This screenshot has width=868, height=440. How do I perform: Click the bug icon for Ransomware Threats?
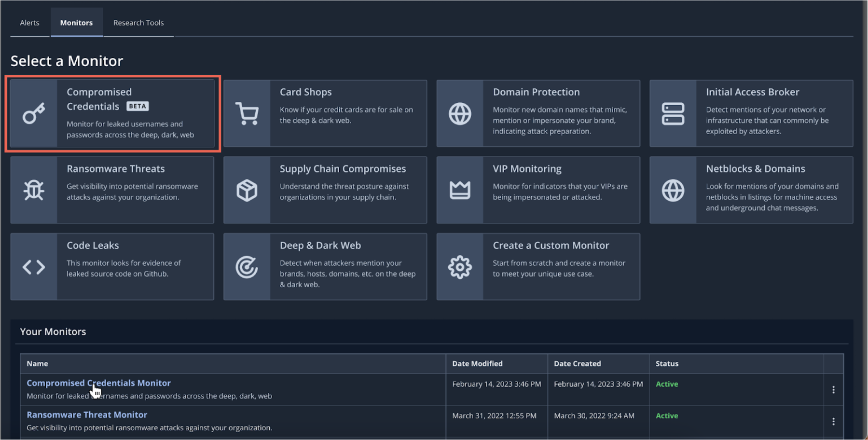click(34, 190)
